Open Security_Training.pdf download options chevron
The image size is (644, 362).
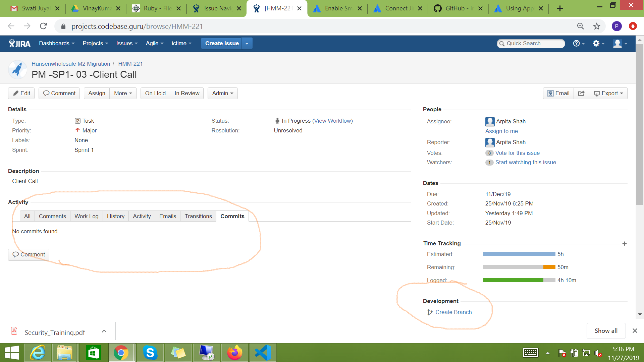click(x=104, y=331)
